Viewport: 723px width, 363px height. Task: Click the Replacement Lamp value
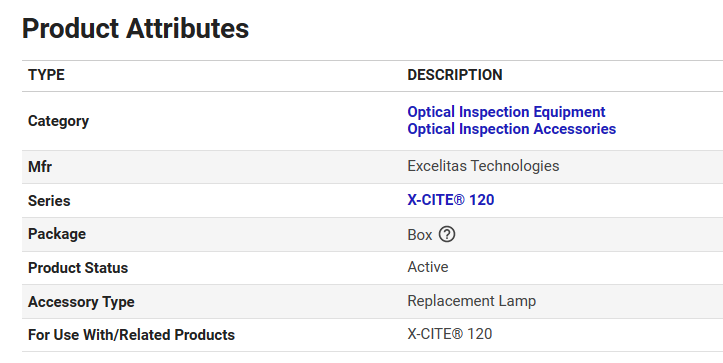point(471,301)
